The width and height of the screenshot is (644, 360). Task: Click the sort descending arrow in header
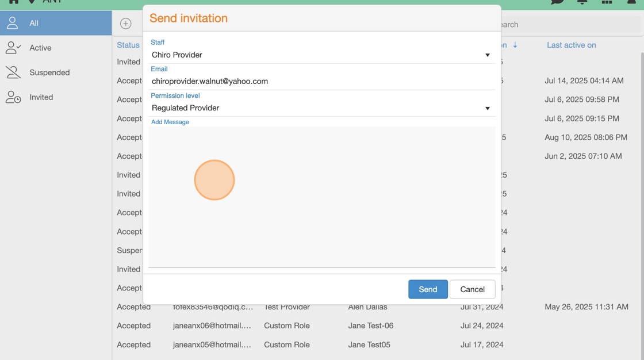pos(515,45)
